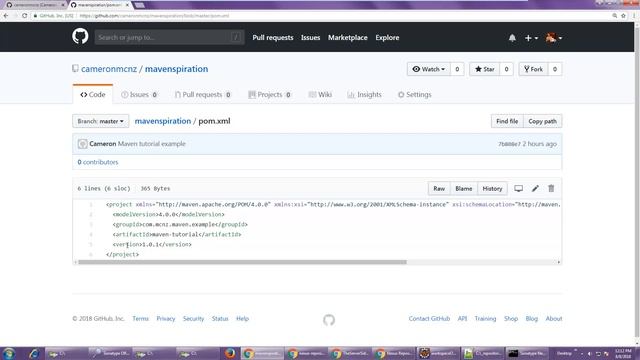Open the Blame view
The image size is (640, 360).
[464, 189]
